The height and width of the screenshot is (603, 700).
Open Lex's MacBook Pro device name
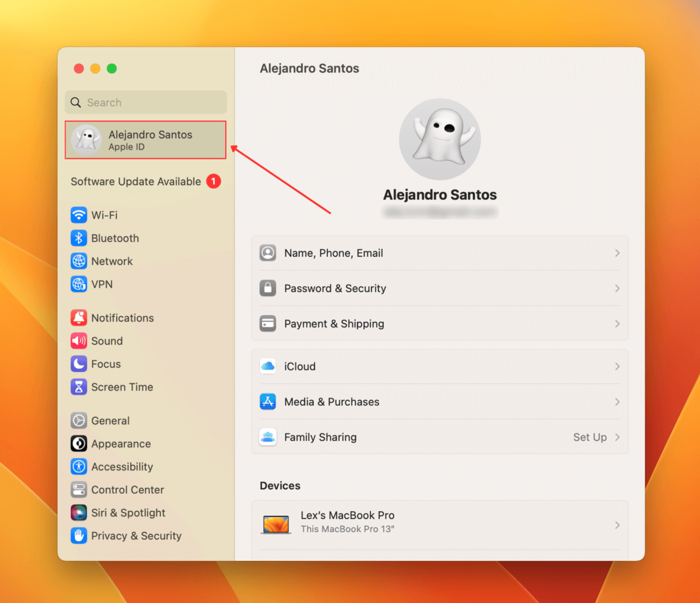click(348, 515)
